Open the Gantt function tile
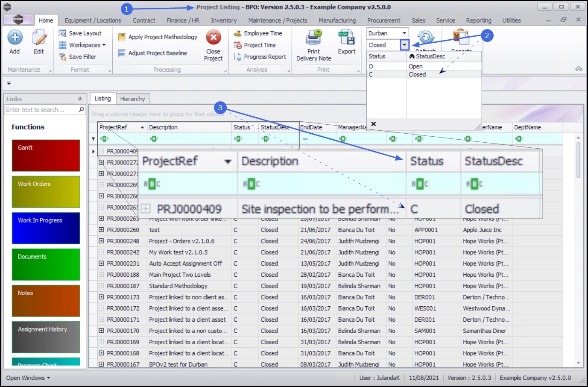The image size is (588, 387). (46, 155)
